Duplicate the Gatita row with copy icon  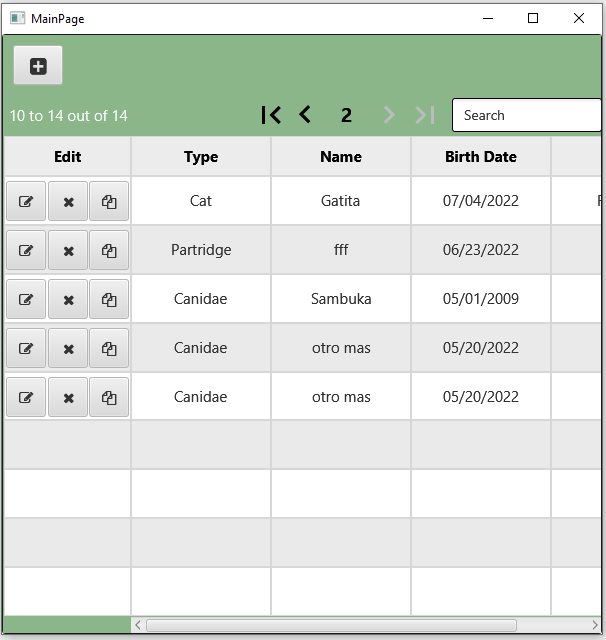click(109, 201)
